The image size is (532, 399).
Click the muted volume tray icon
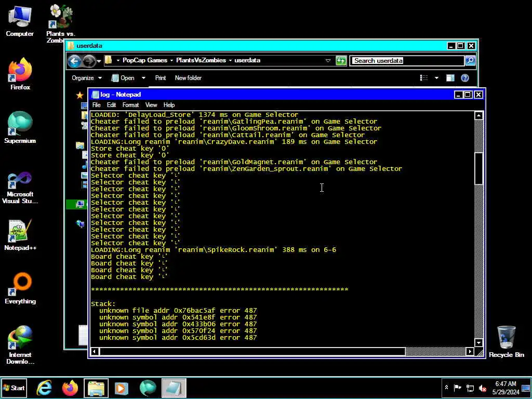482,388
